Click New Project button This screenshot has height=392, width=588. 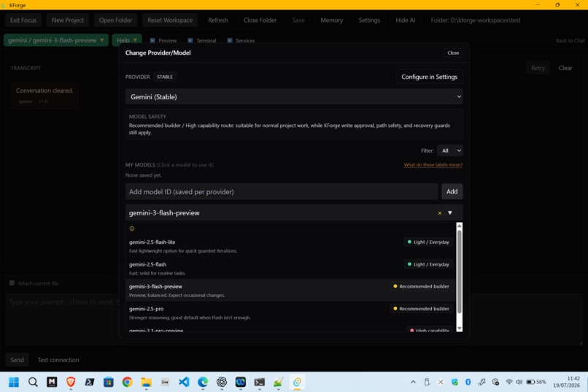pos(68,20)
